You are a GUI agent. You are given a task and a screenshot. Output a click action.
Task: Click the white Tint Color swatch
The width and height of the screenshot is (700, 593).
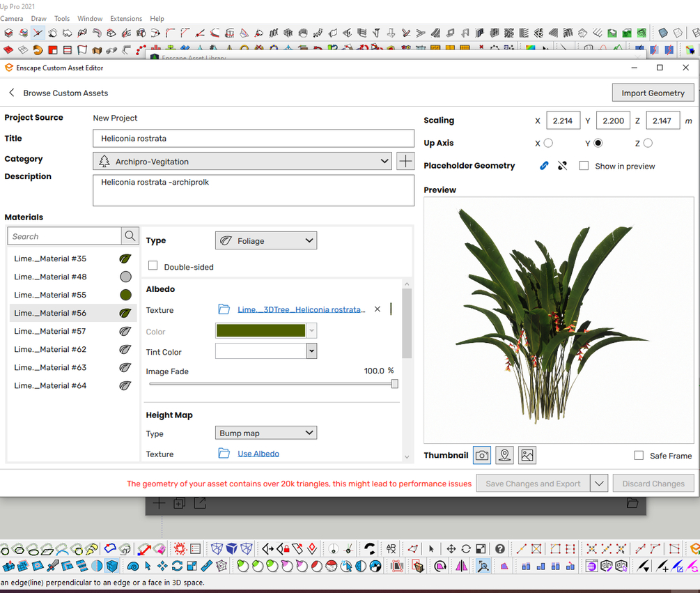(x=261, y=351)
